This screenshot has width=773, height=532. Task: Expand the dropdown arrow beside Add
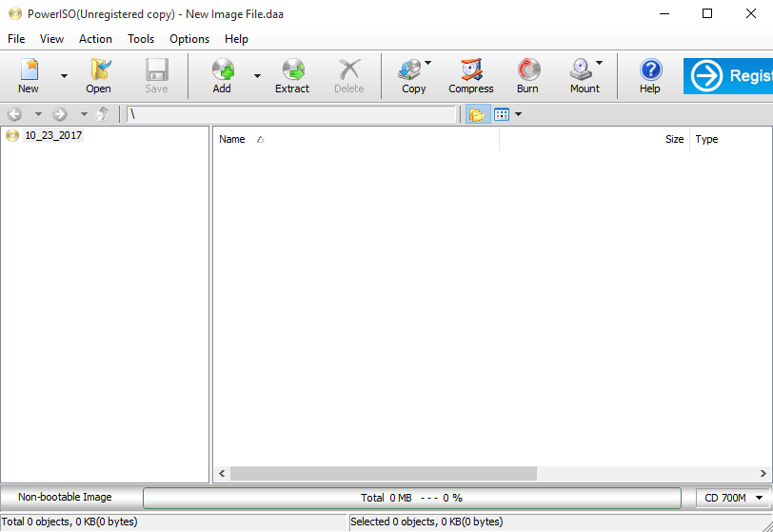point(257,76)
